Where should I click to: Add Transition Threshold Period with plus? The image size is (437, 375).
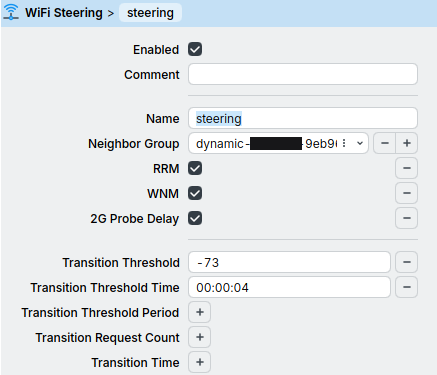coord(200,312)
